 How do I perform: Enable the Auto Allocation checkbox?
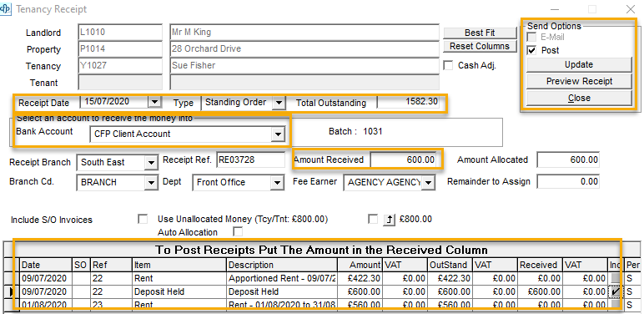(238, 232)
